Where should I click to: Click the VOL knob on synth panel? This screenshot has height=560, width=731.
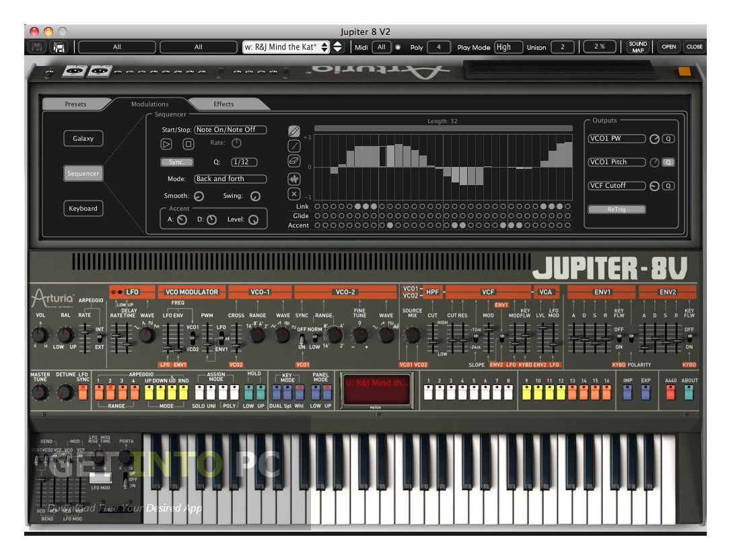click(40, 335)
